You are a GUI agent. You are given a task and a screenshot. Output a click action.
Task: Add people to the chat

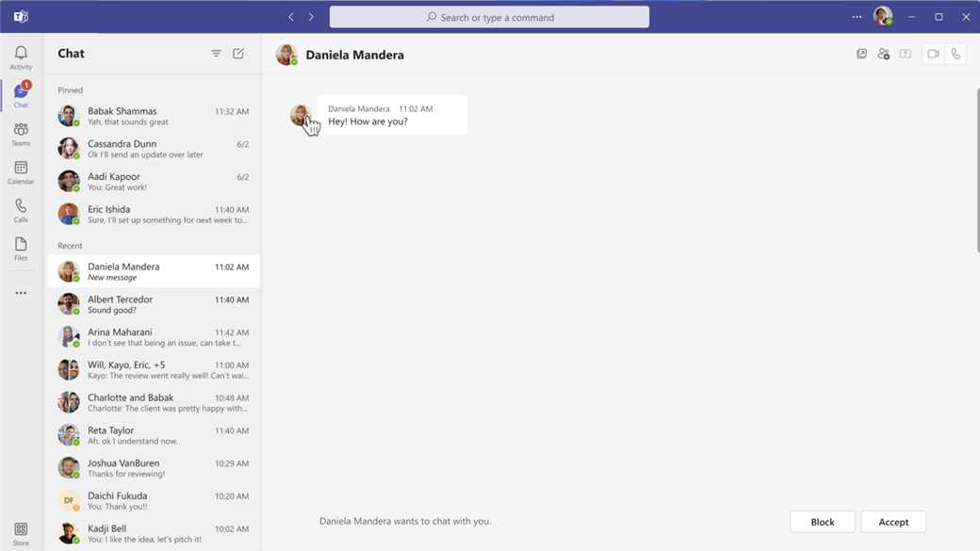[x=883, y=55]
